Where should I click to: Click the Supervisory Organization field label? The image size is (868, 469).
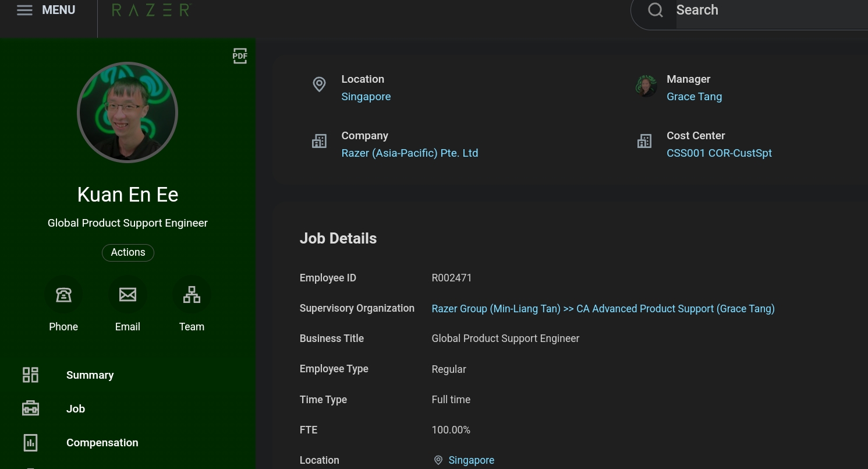(357, 308)
